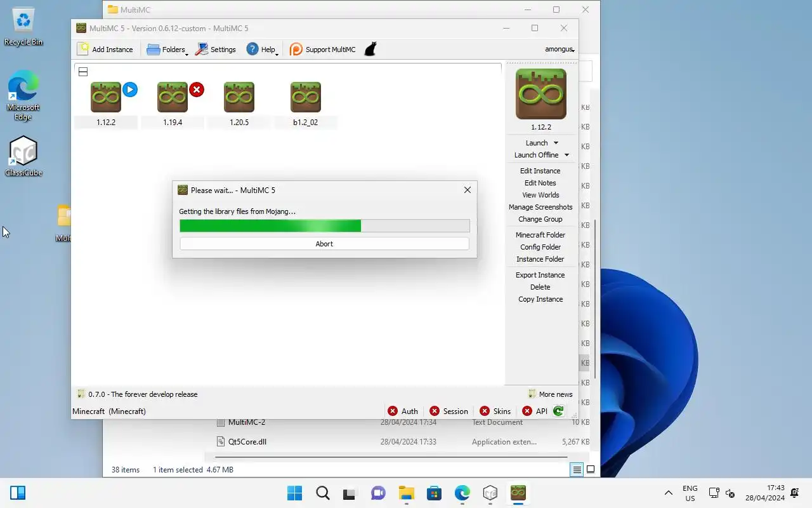This screenshot has width=812, height=508.
Task: Open Task View on the taskbar
Action: (350, 493)
